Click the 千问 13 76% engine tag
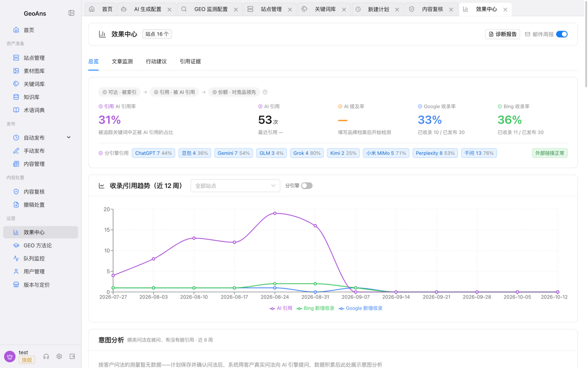The height and width of the screenshot is (368, 588). [479, 153]
